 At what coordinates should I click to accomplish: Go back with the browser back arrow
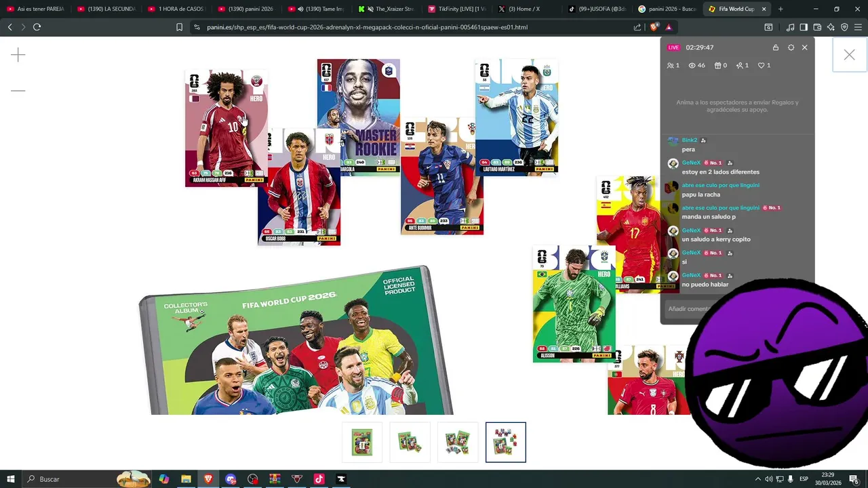[x=9, y=27]
